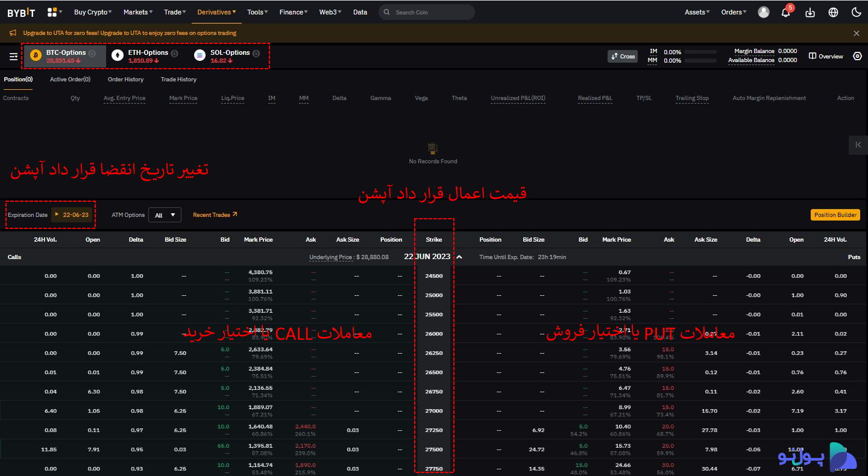Viewport: 868px width, 476px height.
Task: Click strike price 27000 row
Action: click(x=434, y=411)
